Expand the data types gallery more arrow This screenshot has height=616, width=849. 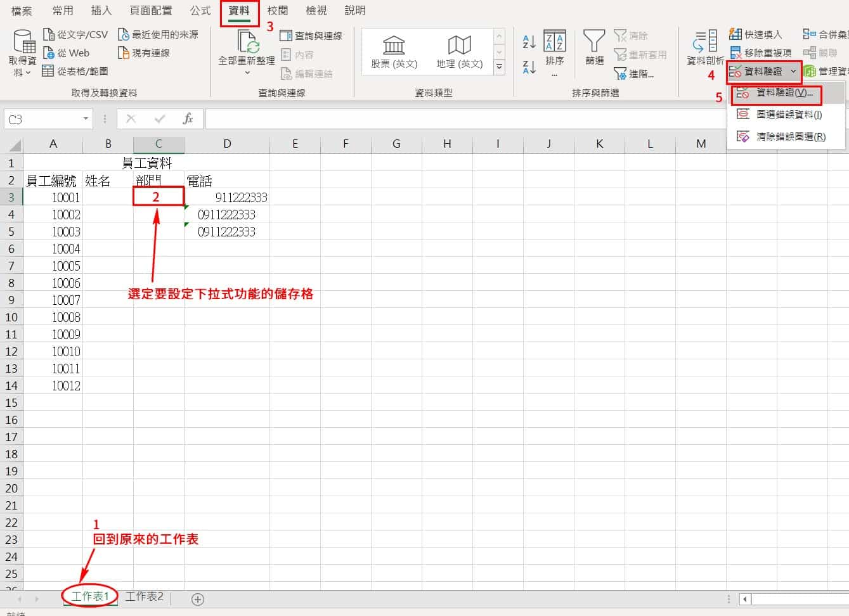(x=499, y=67)
